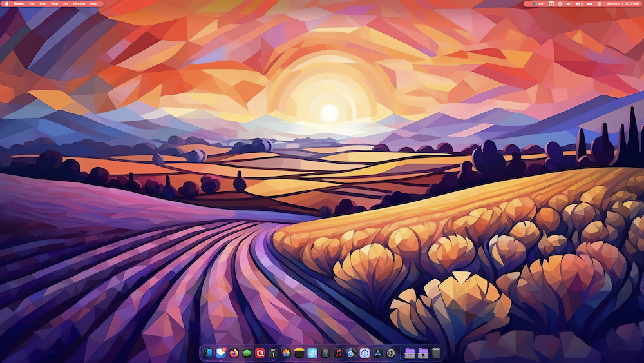The width and height of the screenshot is (644, 363).
Task: Open the Trash from the Dock
Action: (x=436, y=353)
